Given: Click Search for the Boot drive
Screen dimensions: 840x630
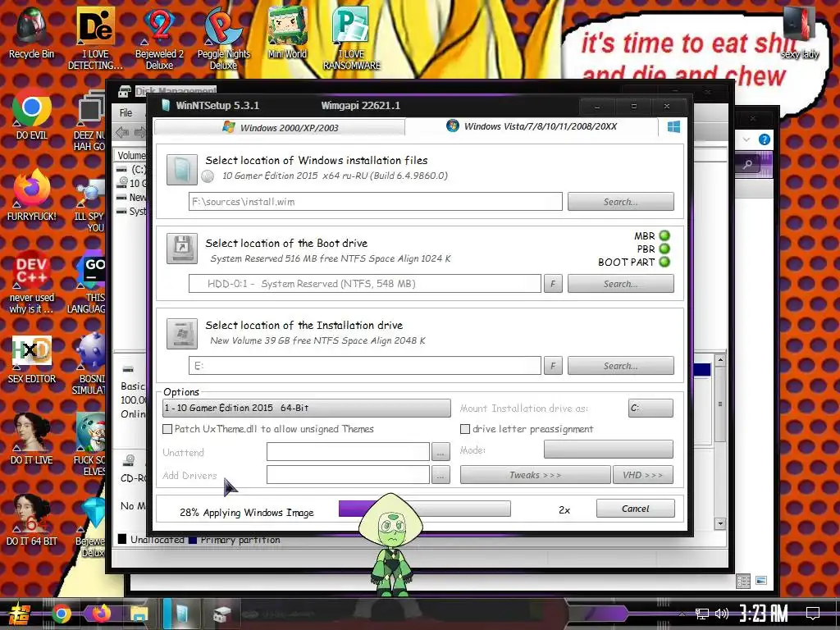Looking at the screenshot, I should tap(620, 283).
